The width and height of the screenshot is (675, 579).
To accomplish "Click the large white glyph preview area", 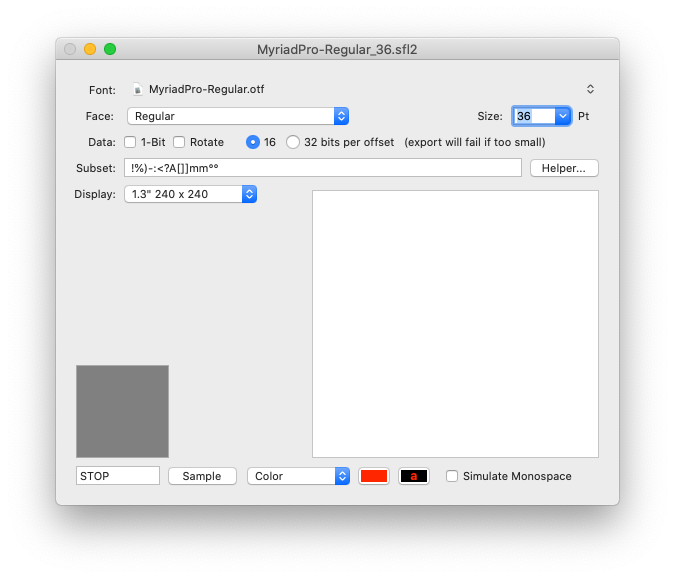I will point(455,324).
